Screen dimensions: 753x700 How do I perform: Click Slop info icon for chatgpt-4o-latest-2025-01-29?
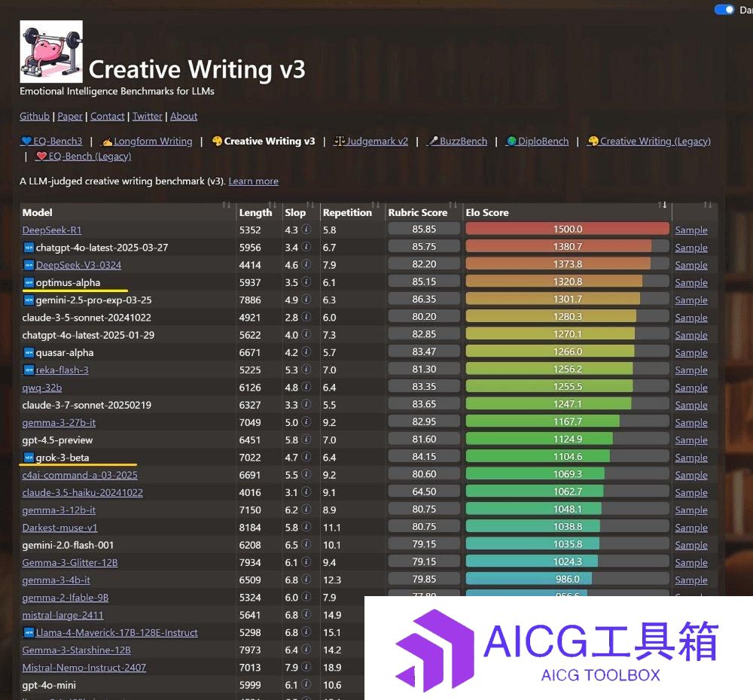tap(306, 335)
